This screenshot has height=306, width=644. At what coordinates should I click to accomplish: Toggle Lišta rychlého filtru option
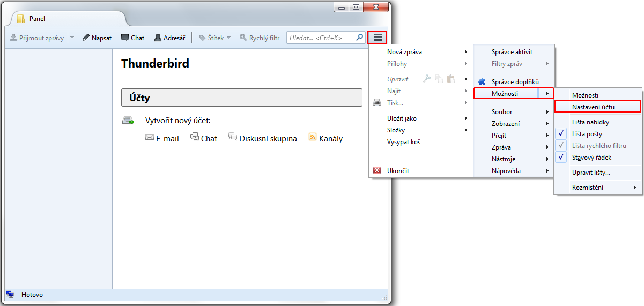(x=598, y=146)
